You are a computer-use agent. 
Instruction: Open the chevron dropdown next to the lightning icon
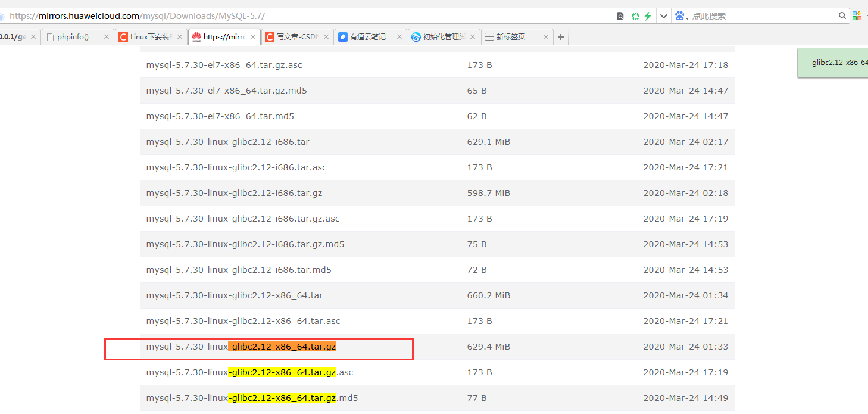[663, 16]
